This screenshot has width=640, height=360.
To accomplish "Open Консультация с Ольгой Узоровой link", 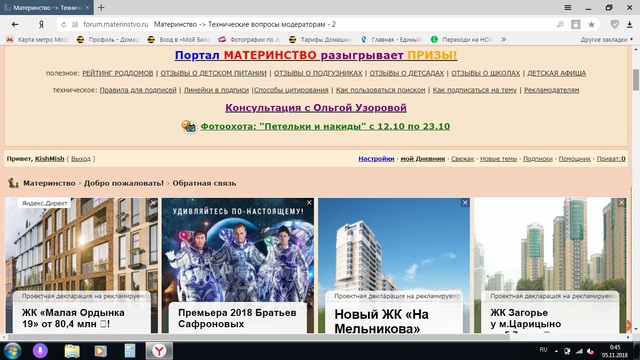I will point(316,108).
